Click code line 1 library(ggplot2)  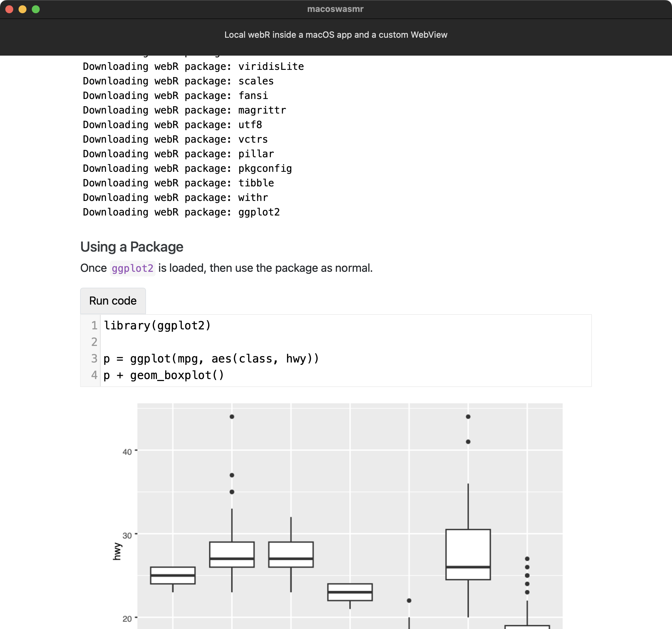157,325
